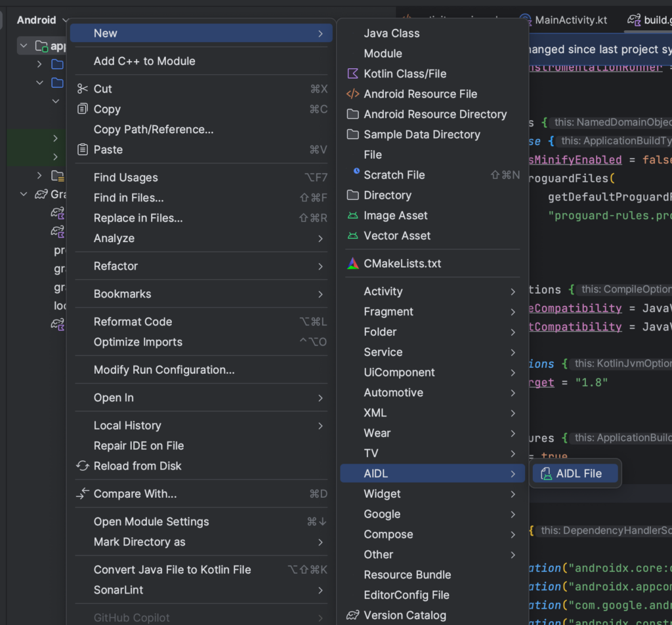Click the Kotlin Class/File icon
The width and height of the screenshot is (672, 625).
coord(352,73)
